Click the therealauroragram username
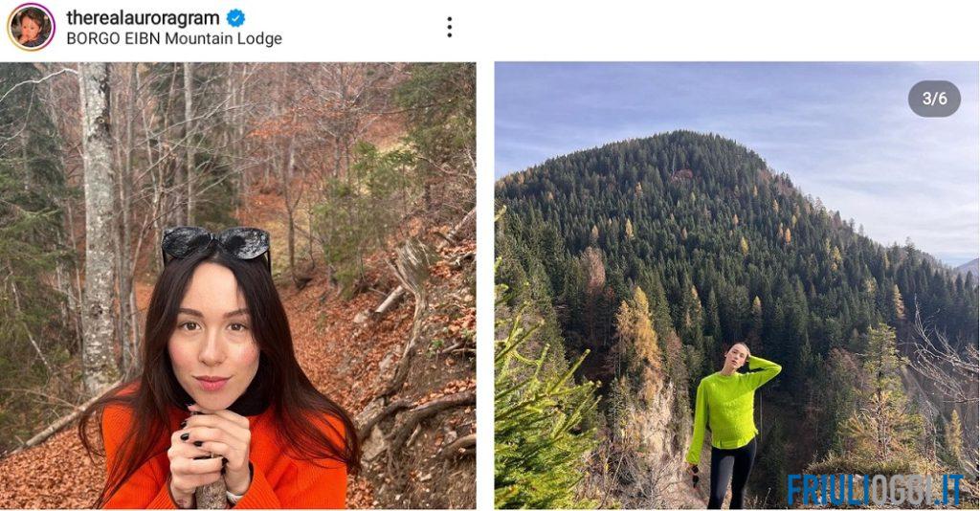The image size is (980, 511). (x=143, y=18)
